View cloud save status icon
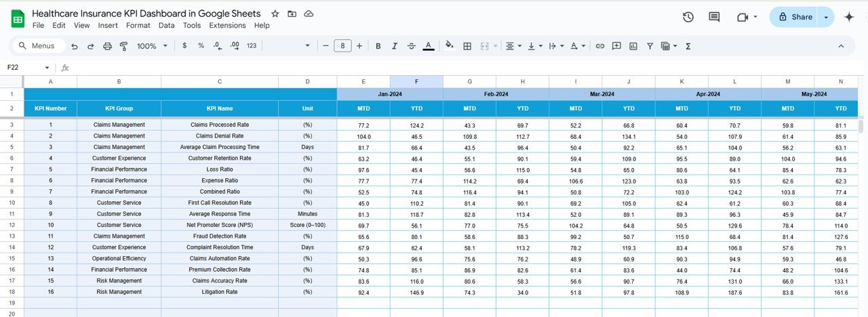Image resolution: width=868 pixels, height=317 pixels. (x=309, y=14)
